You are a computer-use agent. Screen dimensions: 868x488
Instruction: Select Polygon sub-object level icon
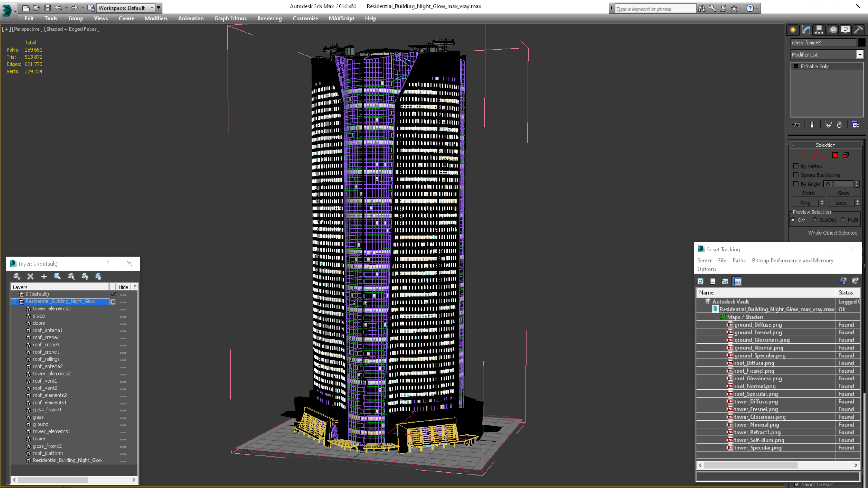coord(835,155)
